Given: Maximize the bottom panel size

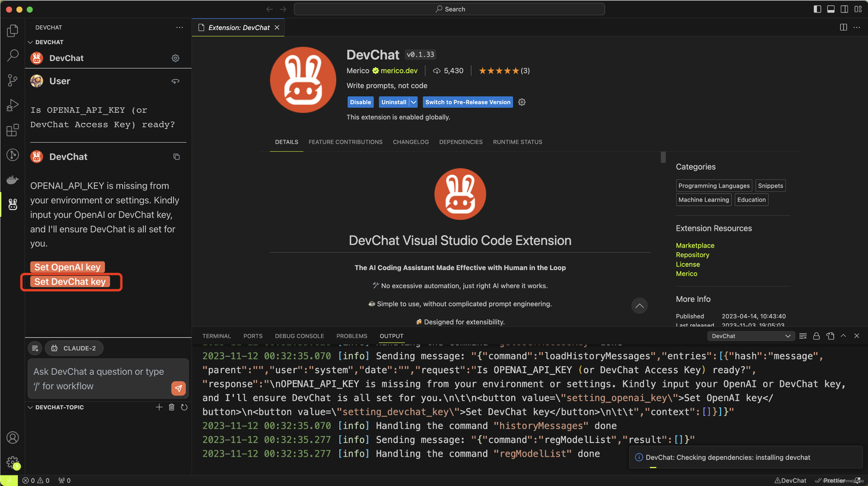Looking at the screenshot, I should [843, 336].
